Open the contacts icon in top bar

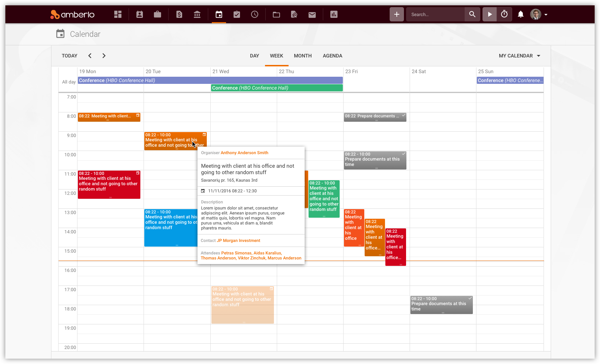coord(140,14)
